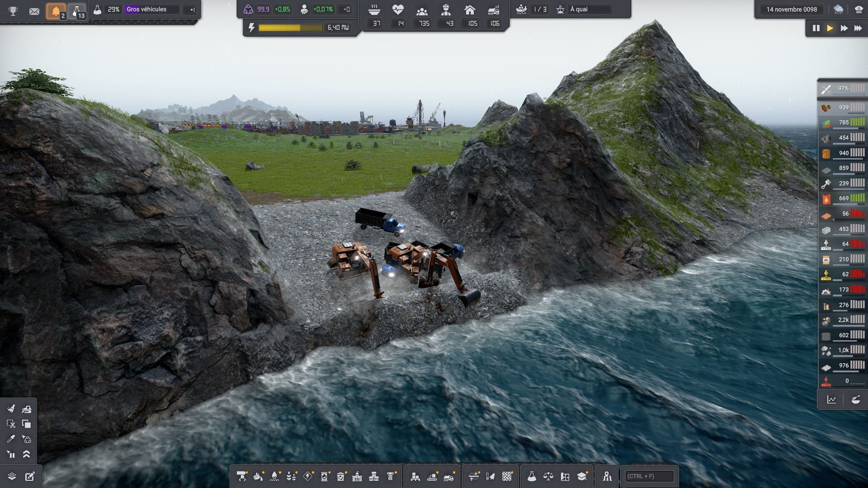Open the research flask menu
The width and height of the screenshot is (868, 488).
(x=532, y=476)
